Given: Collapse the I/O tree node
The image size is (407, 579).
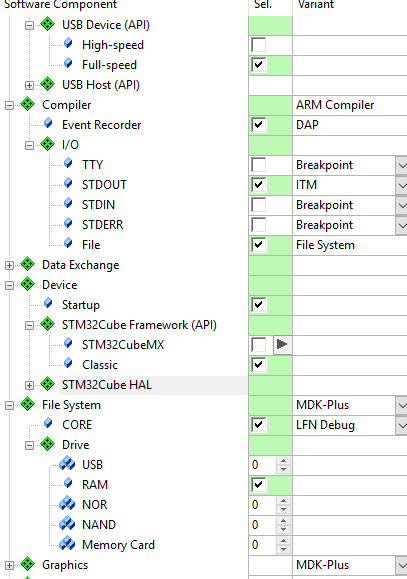Looking at the screenshot, I should coord(29,145).
